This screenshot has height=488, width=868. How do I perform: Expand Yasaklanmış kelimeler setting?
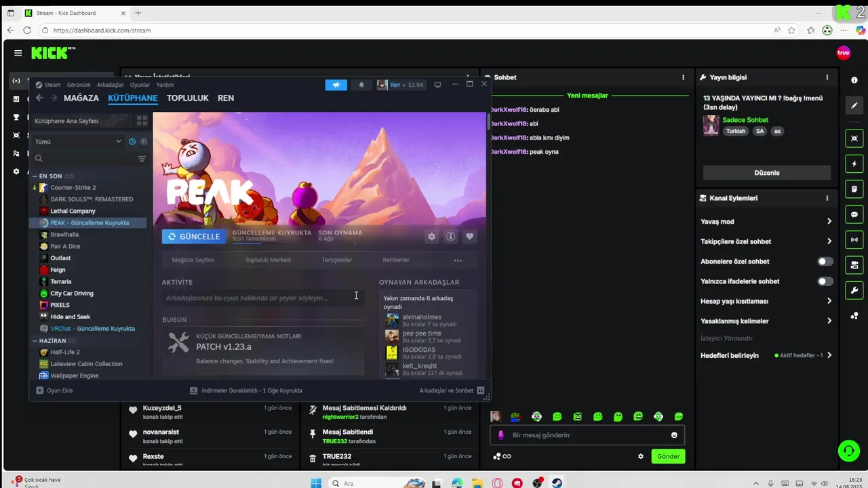point(766,321)
